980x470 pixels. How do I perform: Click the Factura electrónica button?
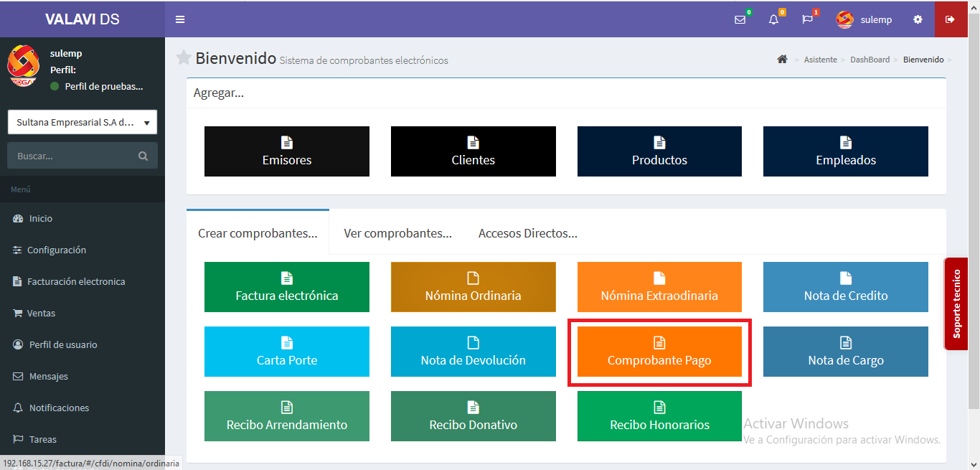click(x=287, y=287)
